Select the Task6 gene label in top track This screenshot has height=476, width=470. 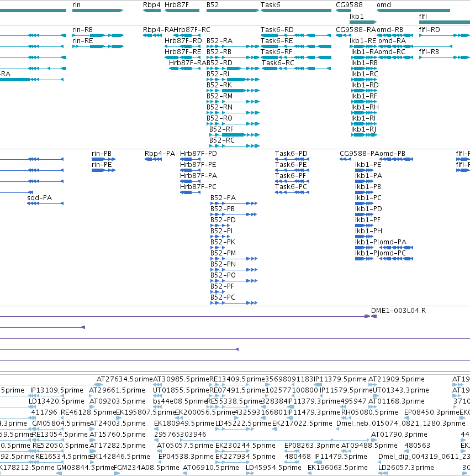pos(271,5)
